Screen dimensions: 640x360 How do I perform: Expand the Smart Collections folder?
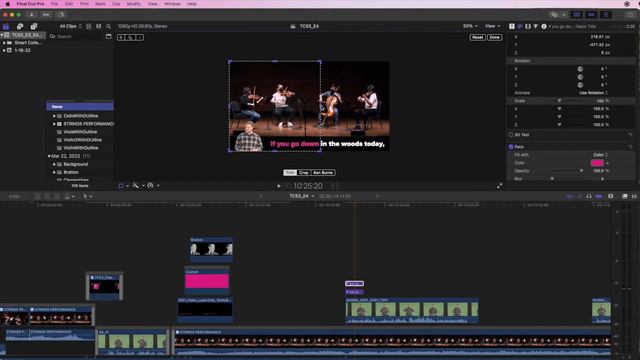tap(4, 42)
